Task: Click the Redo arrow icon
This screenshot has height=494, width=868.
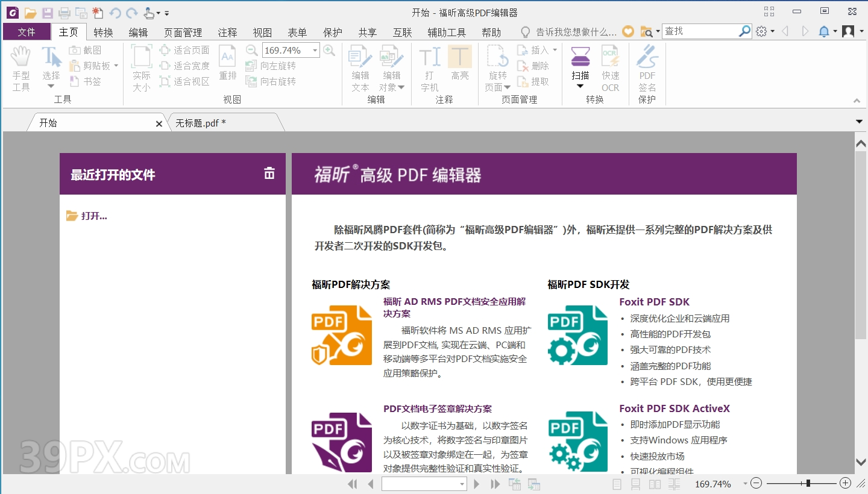Action: tap(131, 13)
